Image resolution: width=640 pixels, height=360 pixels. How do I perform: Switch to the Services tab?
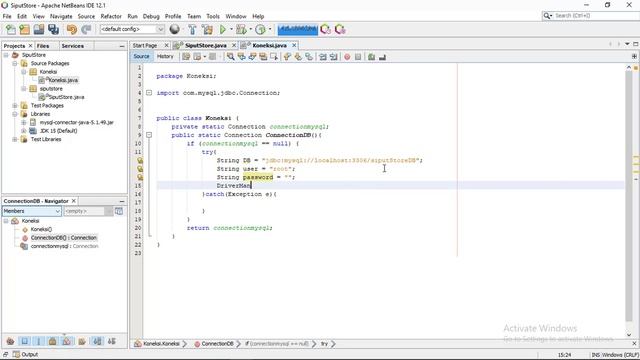[73, 46]
